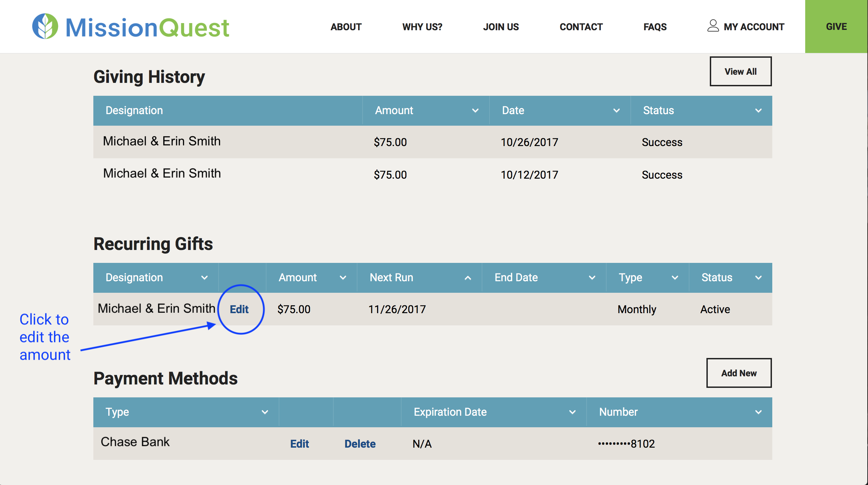The height and width of the screenshot is (485, 868).
Task: Edit the Michael & Erin Smith recurring gift
Action: click(239, 309)
